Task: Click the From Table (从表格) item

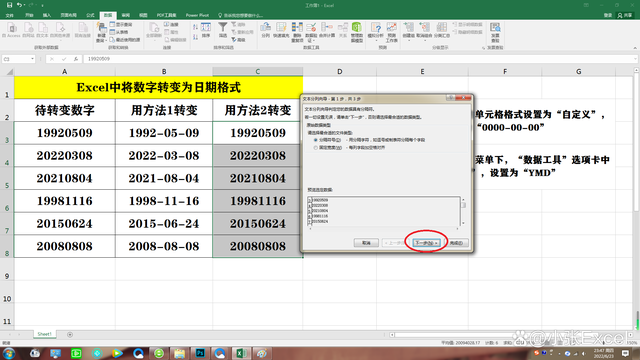Action: click(x=119, y=32)
